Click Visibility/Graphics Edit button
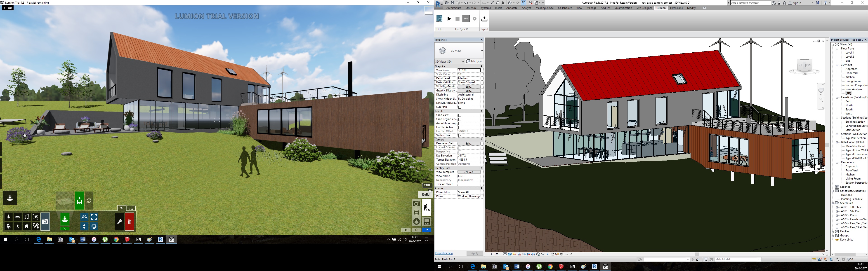Screen dimensions: 868x271 [469, 86]
